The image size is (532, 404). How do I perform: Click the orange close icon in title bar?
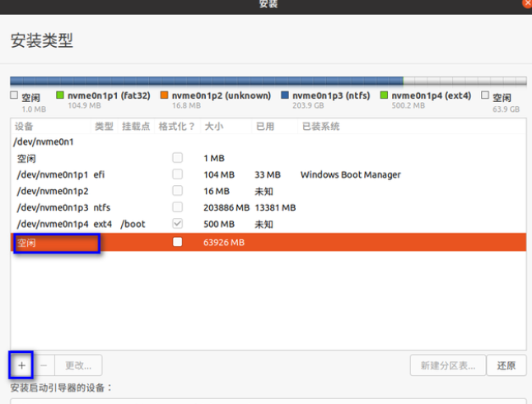tap(527, 3)
